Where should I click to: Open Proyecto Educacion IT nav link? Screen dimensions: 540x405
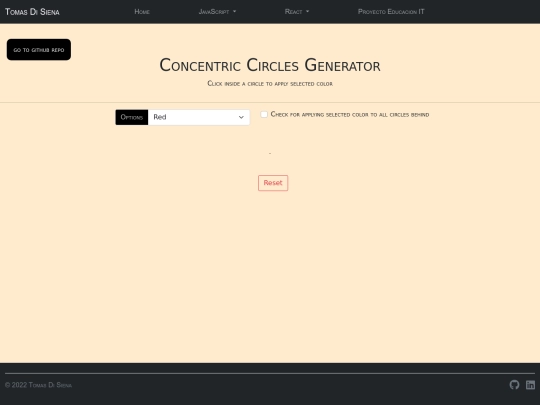point(391,12)
